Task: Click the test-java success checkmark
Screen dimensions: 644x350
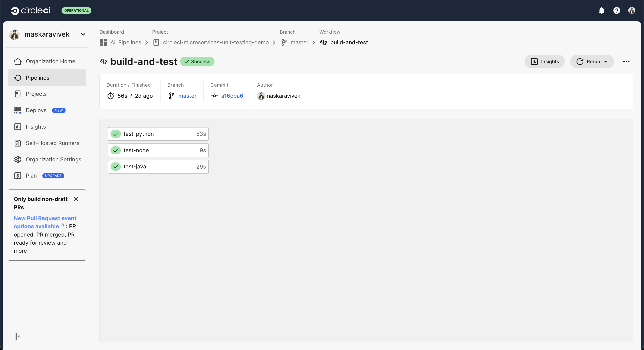Action: pyautogui.click(x=115, y=166)
